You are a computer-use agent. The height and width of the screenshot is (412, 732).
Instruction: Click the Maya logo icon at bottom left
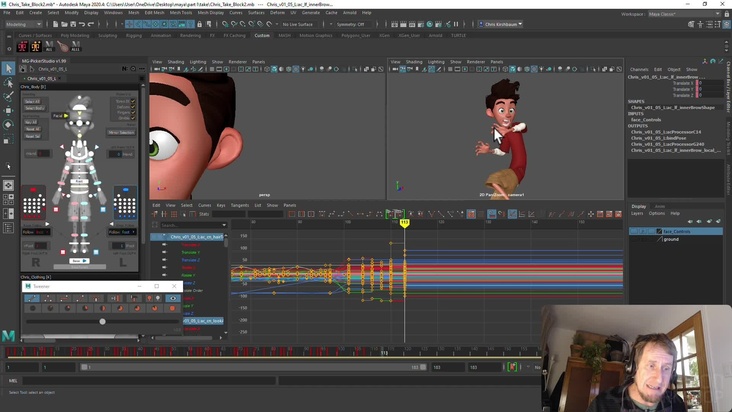(8, 337)
